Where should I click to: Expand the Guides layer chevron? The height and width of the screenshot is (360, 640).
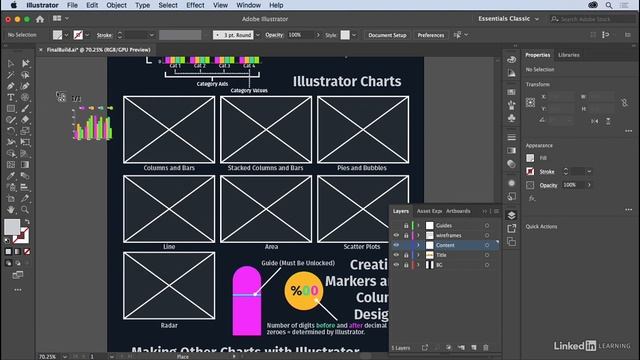click(418, 225)
